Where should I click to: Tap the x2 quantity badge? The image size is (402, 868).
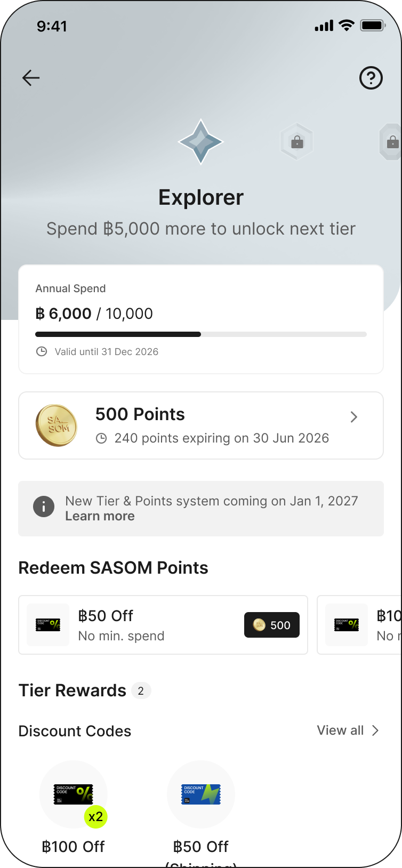(96, 817)
